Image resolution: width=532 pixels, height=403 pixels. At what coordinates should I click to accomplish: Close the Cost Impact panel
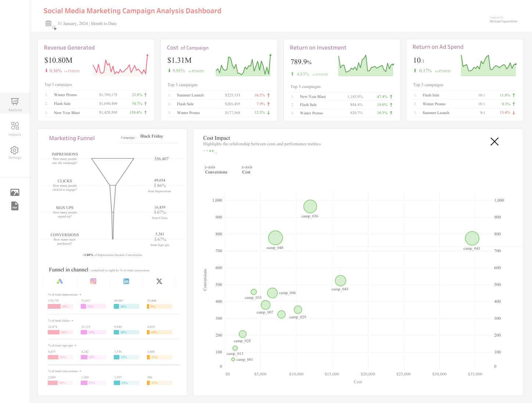pos(494,142)
